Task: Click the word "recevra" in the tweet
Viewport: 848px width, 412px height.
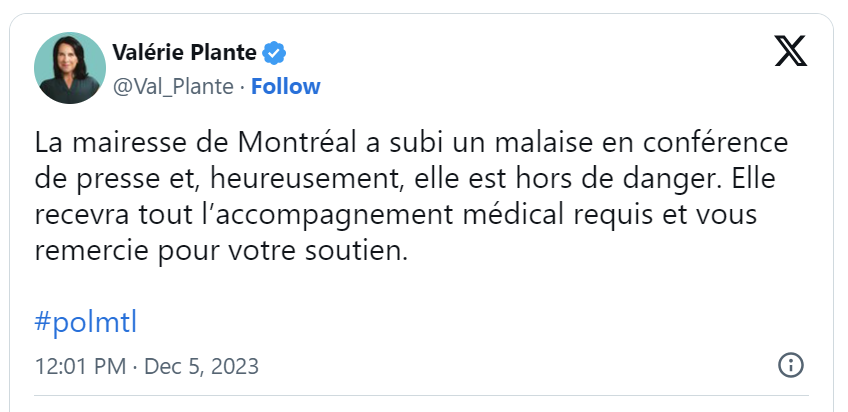Action: [82, 216]
